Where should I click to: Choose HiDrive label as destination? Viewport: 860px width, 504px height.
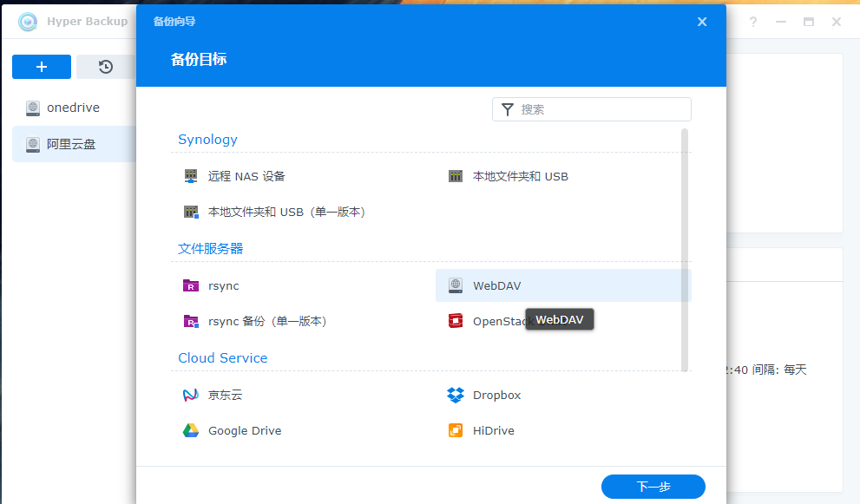tap(494, 430)
